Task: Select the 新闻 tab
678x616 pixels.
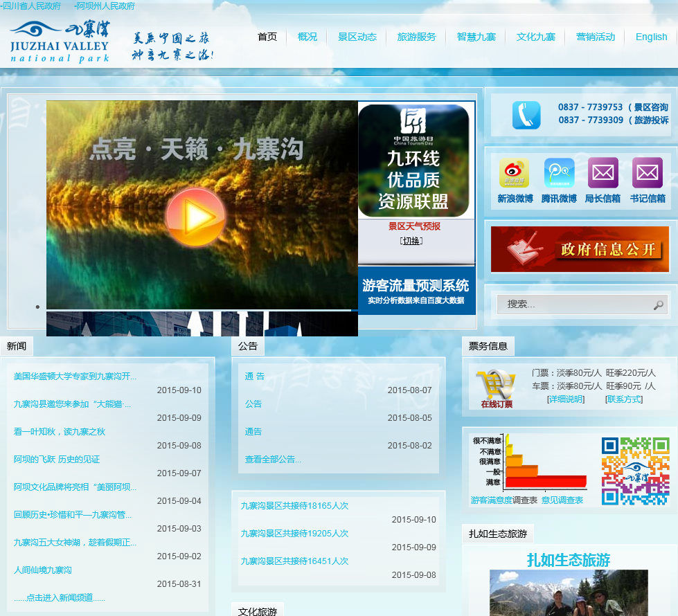Action: pos(17,346)
